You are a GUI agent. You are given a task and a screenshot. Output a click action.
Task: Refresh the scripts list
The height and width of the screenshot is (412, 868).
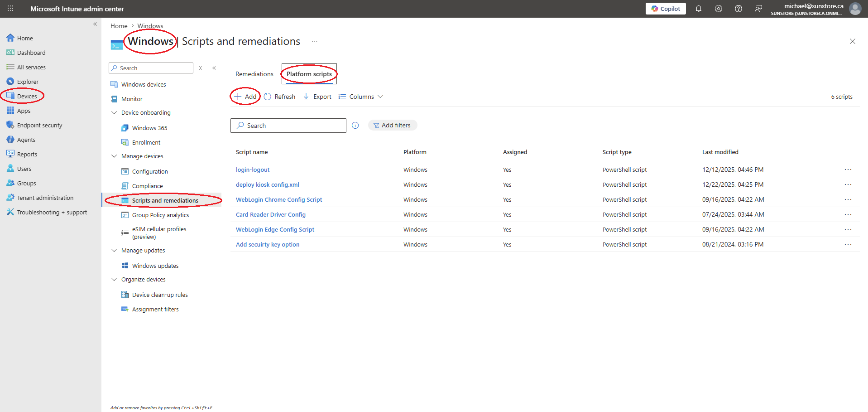(280, 97)
